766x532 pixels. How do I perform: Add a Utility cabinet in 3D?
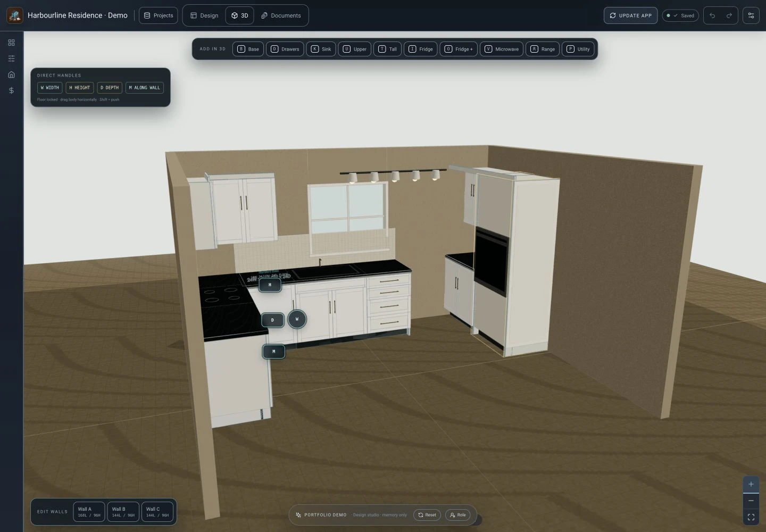[x=578, y=49]
